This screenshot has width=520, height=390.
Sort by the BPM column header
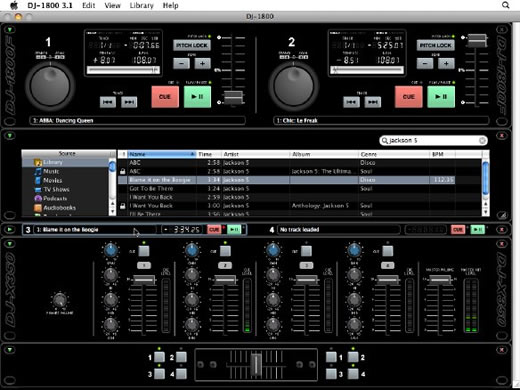click(442, 154)
